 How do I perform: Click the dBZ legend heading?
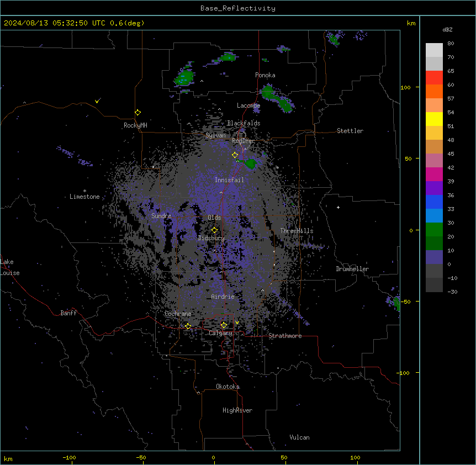(447, 30)
